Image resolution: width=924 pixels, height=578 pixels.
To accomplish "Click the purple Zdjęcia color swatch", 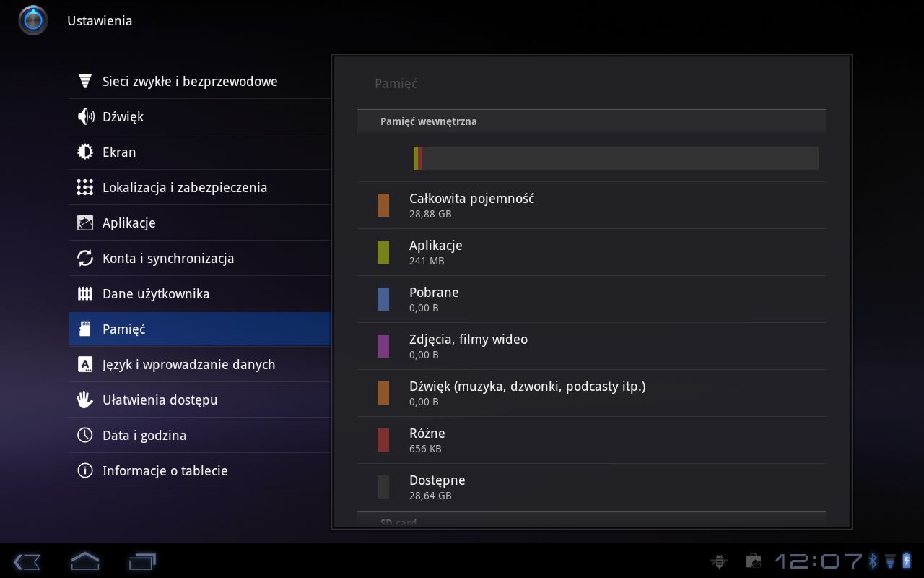I will (383, 346).
